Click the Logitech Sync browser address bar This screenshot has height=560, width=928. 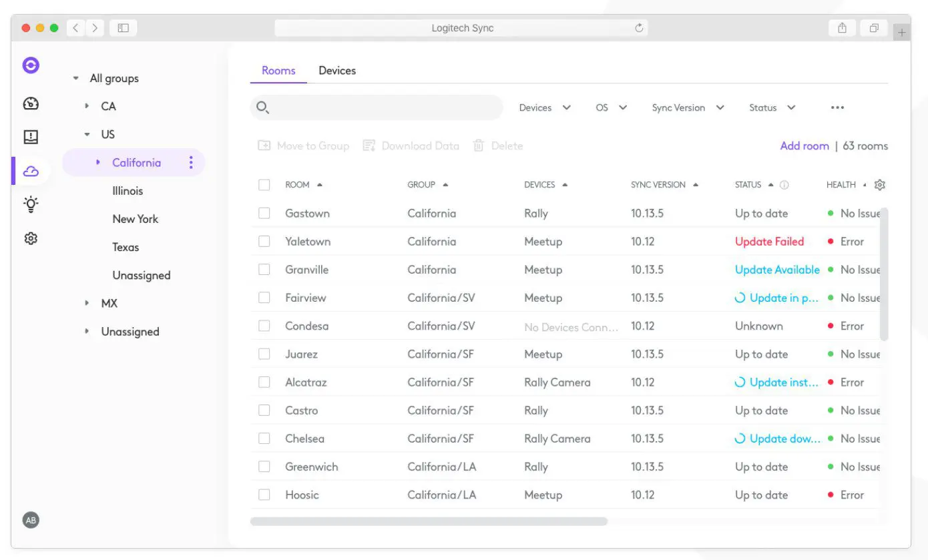pyautogui.click(x=461, y=28)
